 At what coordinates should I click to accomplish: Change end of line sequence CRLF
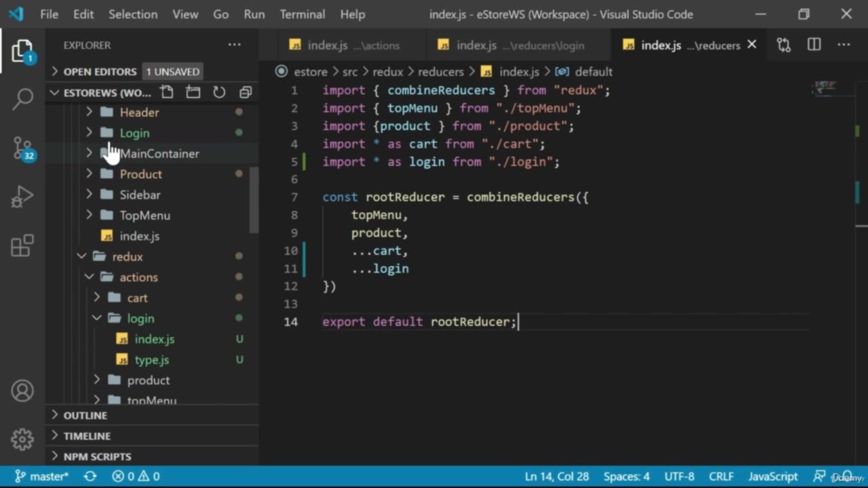pos(722,476)
